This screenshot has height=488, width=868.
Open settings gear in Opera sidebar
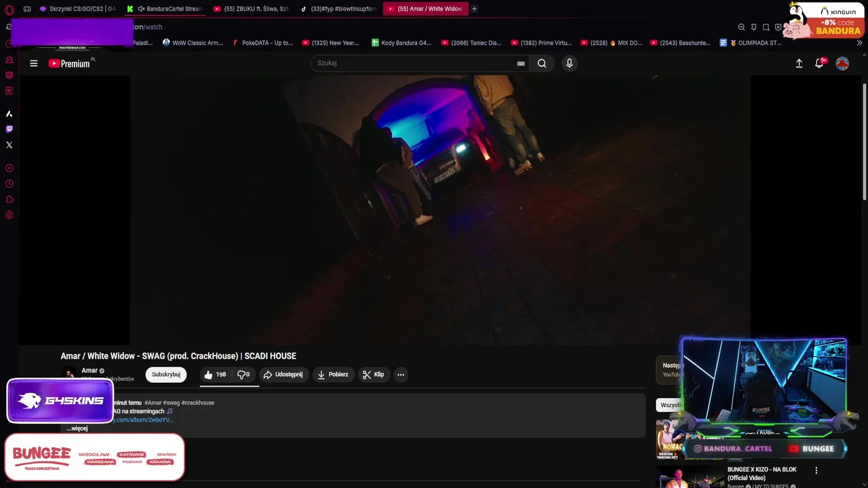[9, 216]
